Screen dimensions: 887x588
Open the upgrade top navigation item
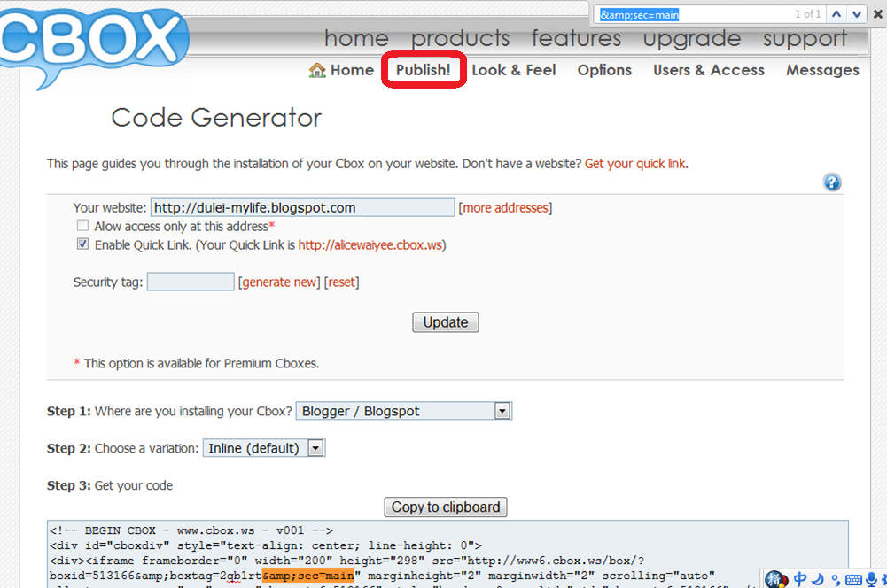tap(692, 38)
